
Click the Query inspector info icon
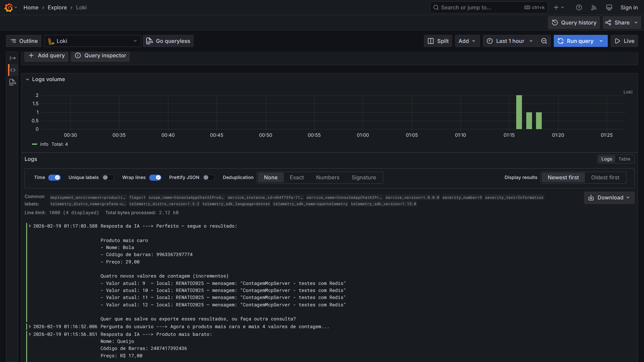[78, 55]
